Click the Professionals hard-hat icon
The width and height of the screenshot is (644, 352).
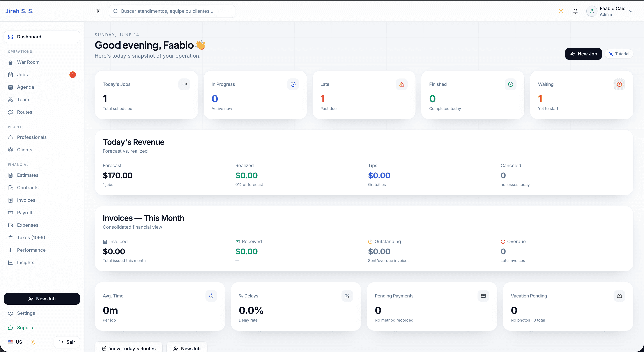click(11, 137)
